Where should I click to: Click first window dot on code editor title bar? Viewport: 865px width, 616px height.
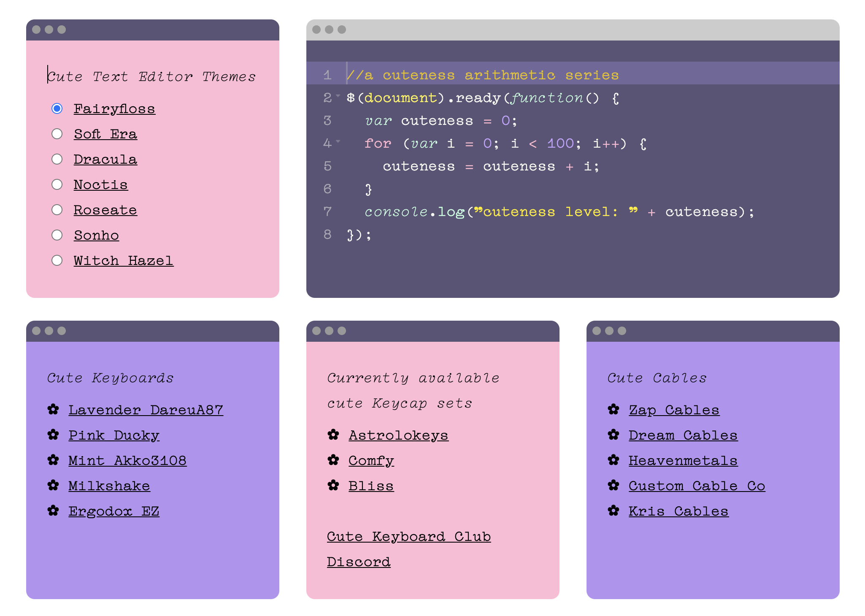coord(316,30)
